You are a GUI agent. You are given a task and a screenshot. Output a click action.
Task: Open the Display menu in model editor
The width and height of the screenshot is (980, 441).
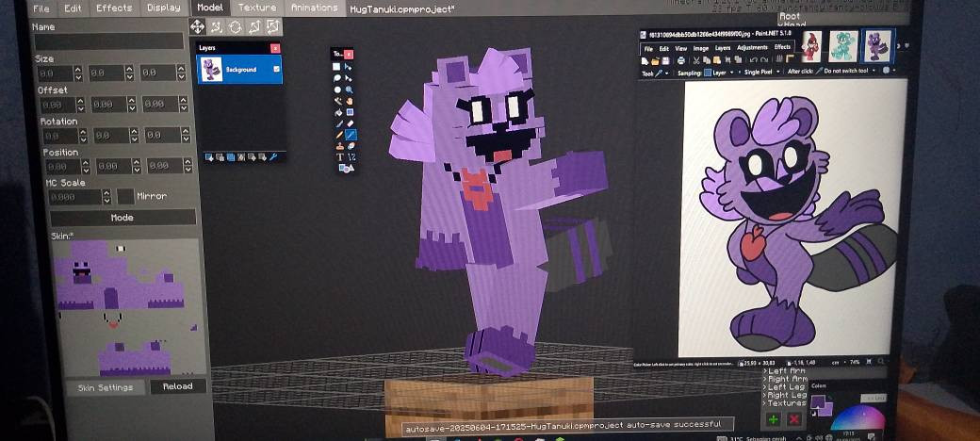163,8
